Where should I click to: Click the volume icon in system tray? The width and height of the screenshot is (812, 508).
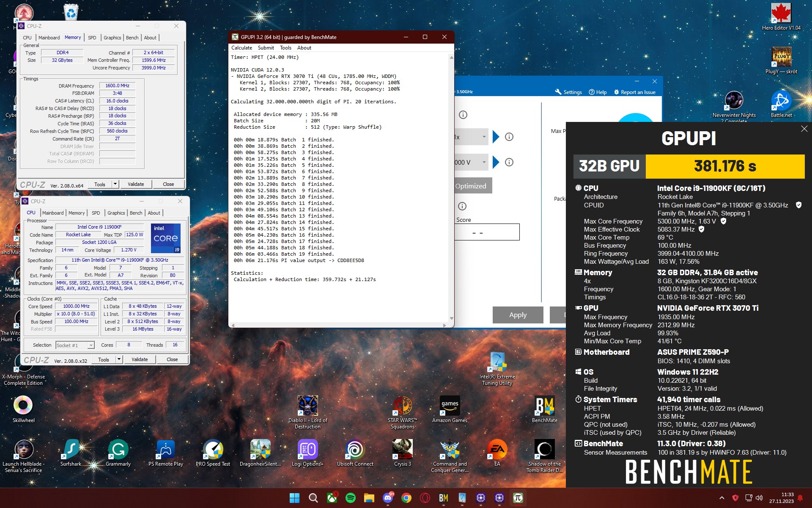(x=759, y=498)
